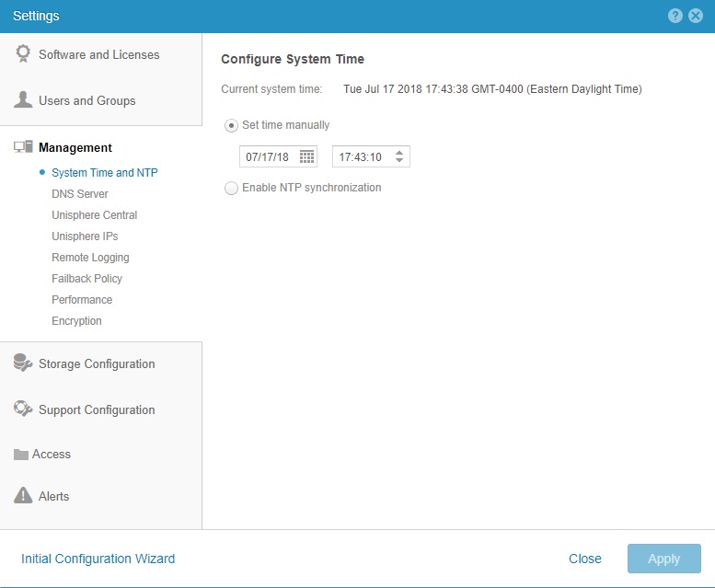Image resolution: width=715 pixels, height=588 pixels.
Task: Open the help question mark icon
Action: point(675,16)
